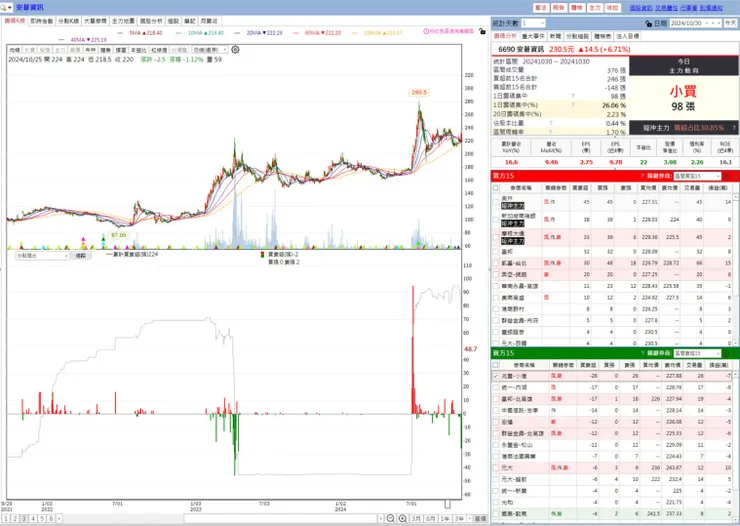
Task: Click page 6 in bottom-left pager
Action: point(51,518)
